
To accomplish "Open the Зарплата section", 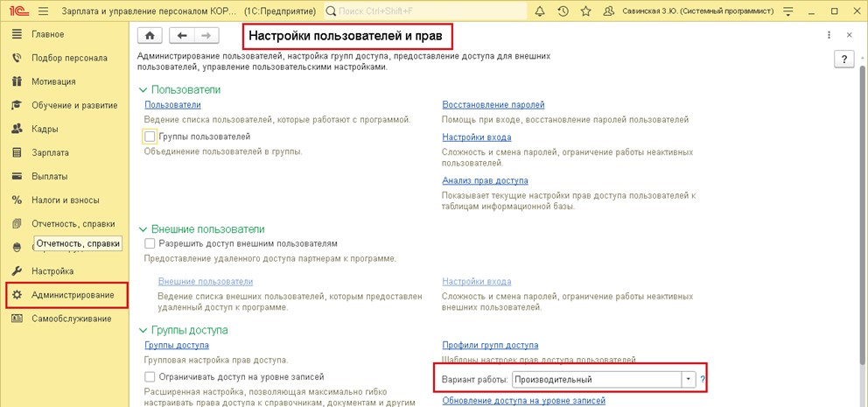I will pos(50,153).
